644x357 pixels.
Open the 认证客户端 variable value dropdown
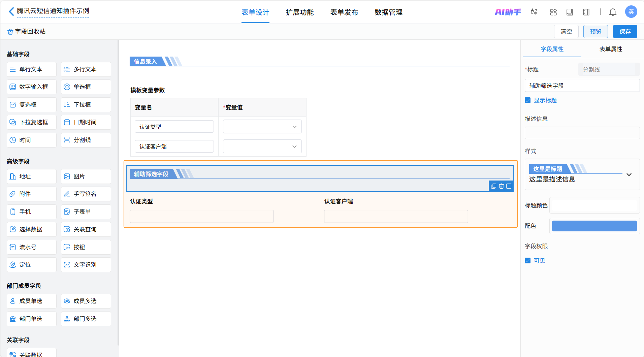[262, 146]
